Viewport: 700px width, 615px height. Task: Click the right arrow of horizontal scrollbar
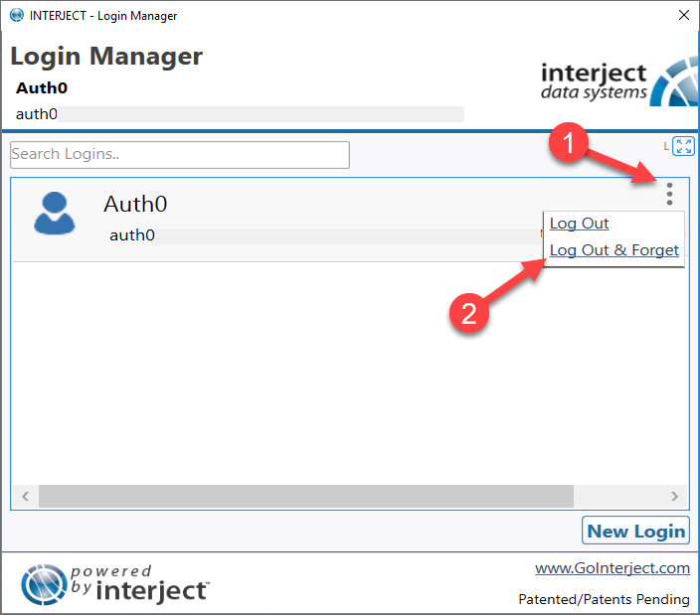(674, 496)
